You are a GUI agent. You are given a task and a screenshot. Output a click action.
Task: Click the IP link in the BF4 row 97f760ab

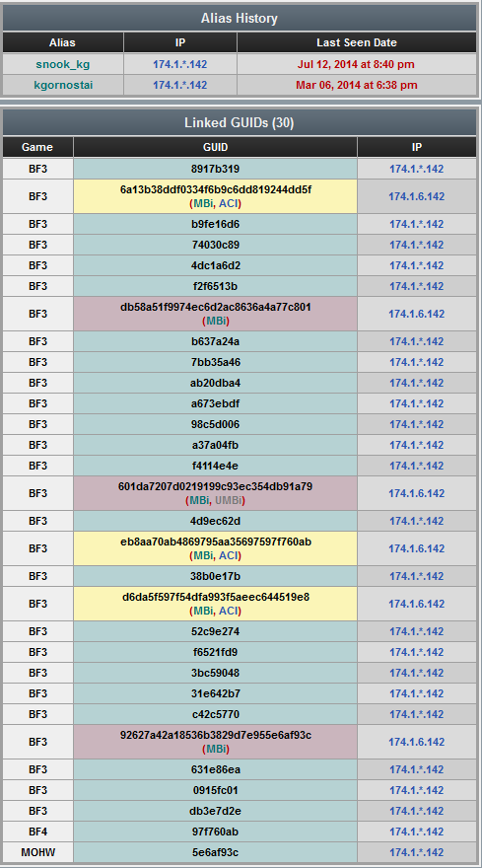point(416,832)
